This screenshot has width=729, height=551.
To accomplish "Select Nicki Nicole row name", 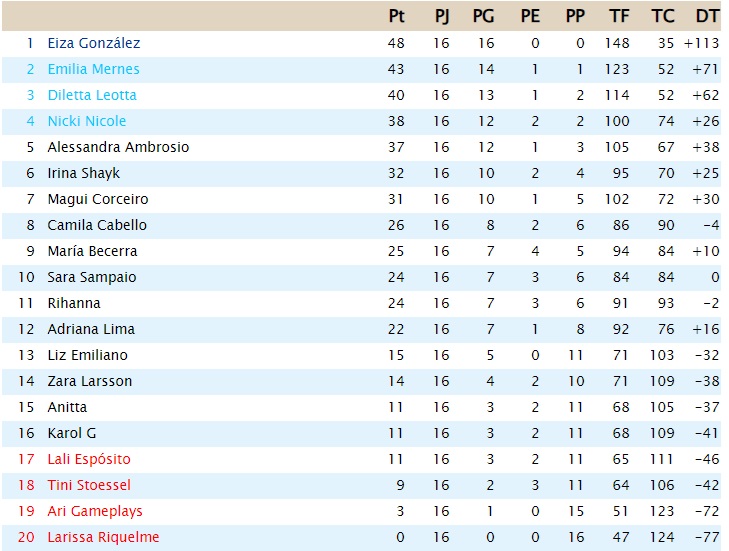I will [x=86, y=121].
